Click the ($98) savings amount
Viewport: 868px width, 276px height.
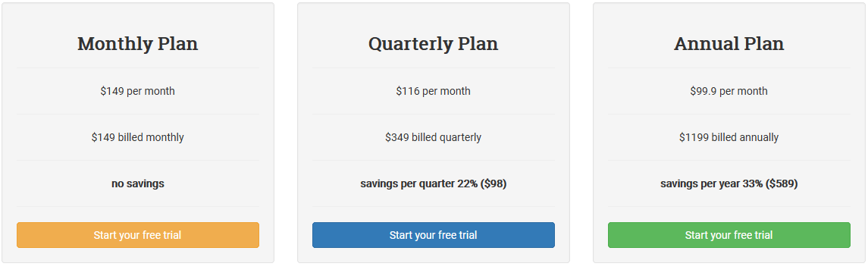point(494,183)
